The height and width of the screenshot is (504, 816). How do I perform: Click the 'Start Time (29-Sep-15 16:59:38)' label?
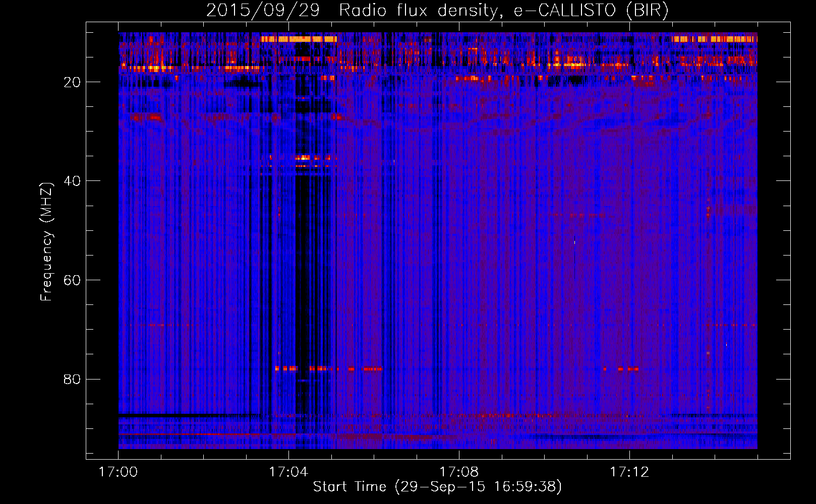pos(437,487)
